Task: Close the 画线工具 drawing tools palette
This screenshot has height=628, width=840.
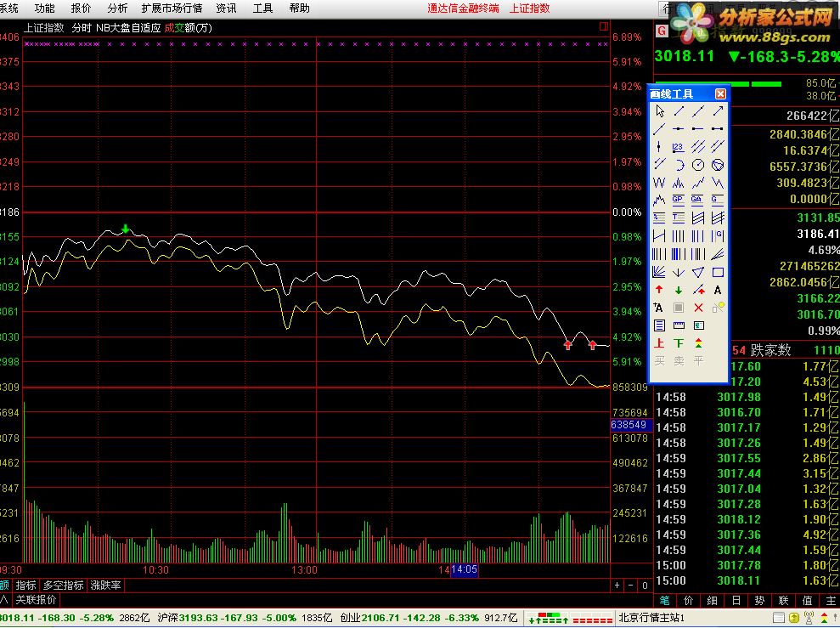Action: (720, 94)
